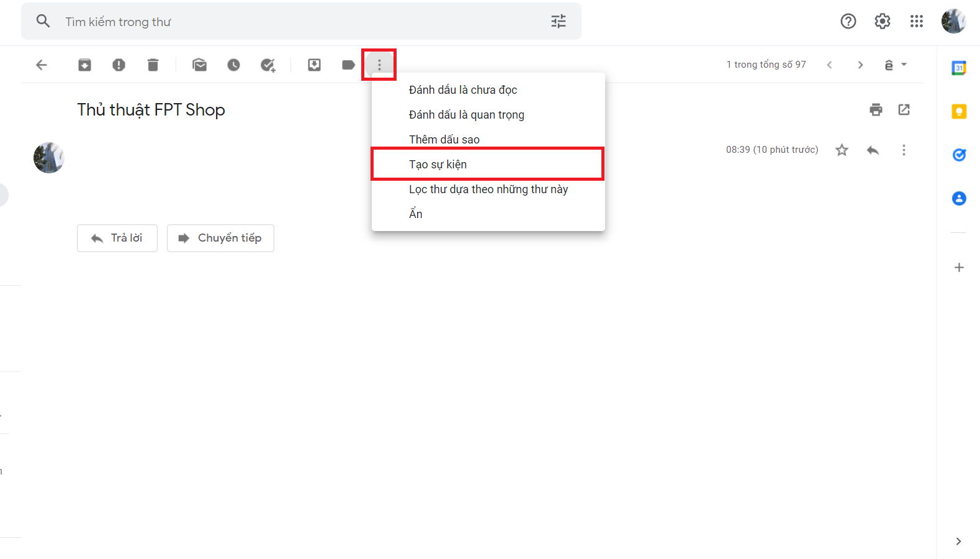Screen dimensions: 980x559
Task: Open email in a new window
Action: tap(904, 110)
